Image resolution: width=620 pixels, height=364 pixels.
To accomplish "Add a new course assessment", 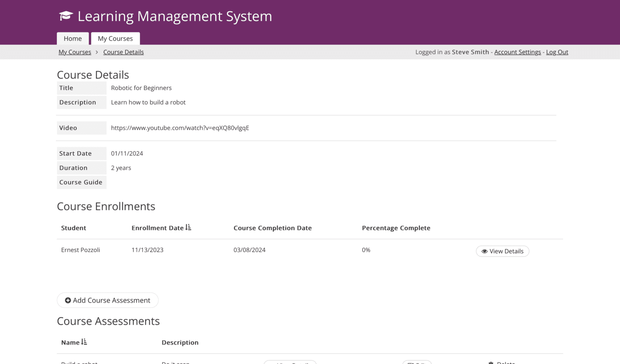I will 107,300.
